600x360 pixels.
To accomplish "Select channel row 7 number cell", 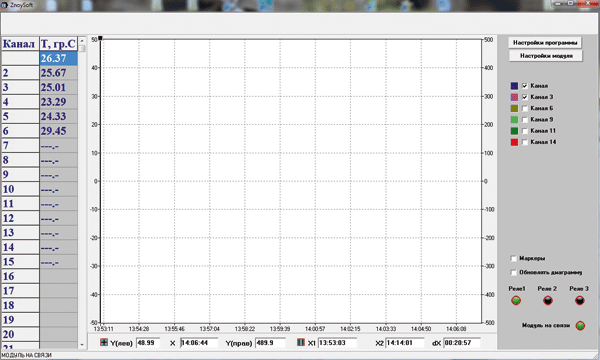I will (x=20, y=145).
